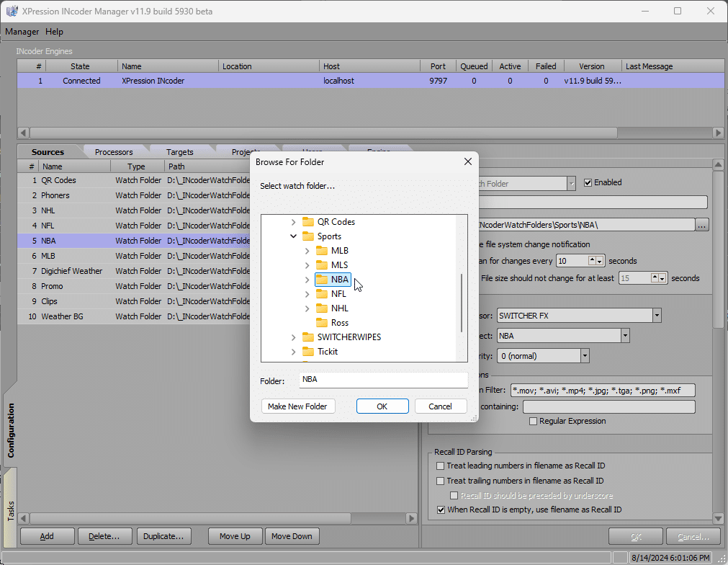Open the Manager menu
The image size is (728, 565).
tap(22, 32)
